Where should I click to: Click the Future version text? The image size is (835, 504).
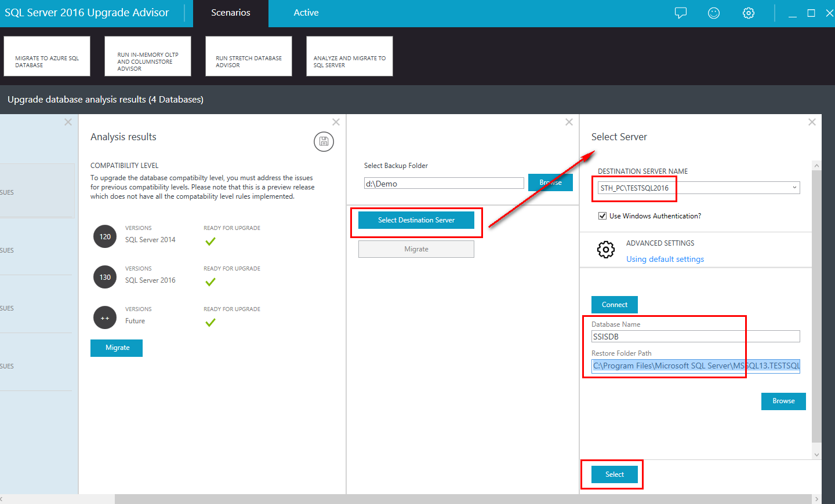[135, 321]
